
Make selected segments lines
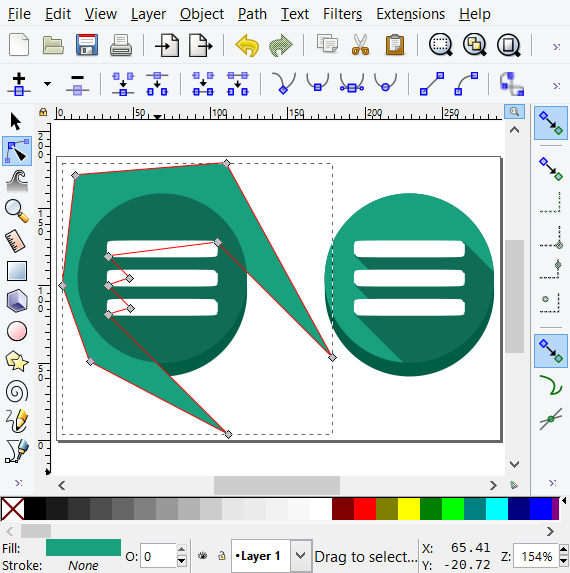pyautogui.click(x=432, y=84)
